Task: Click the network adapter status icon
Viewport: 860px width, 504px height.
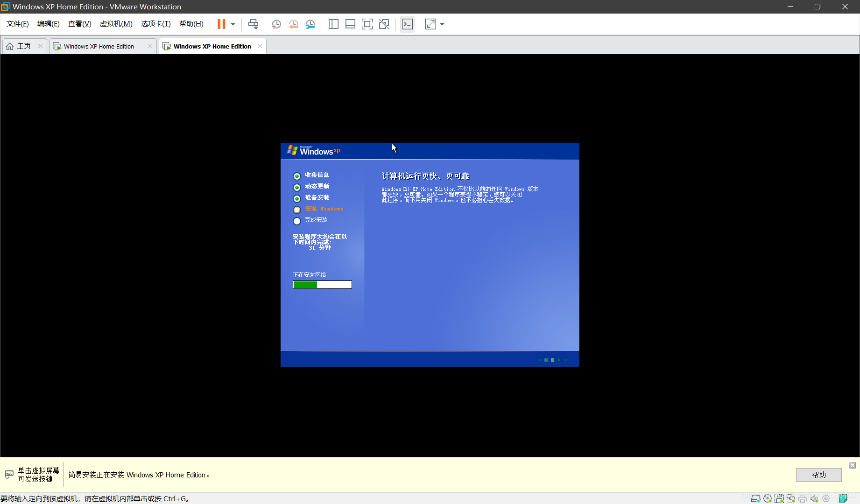Action: coord(791,498)
